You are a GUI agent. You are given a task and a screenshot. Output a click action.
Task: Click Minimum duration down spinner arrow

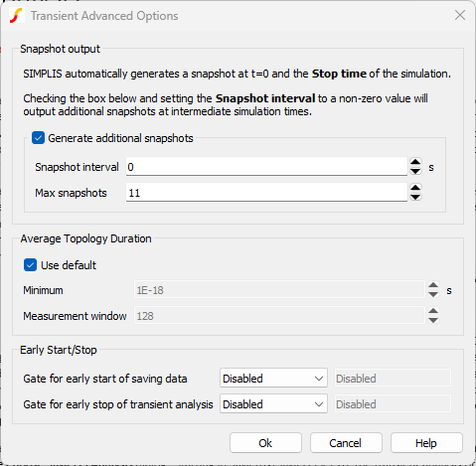(433, 294)
